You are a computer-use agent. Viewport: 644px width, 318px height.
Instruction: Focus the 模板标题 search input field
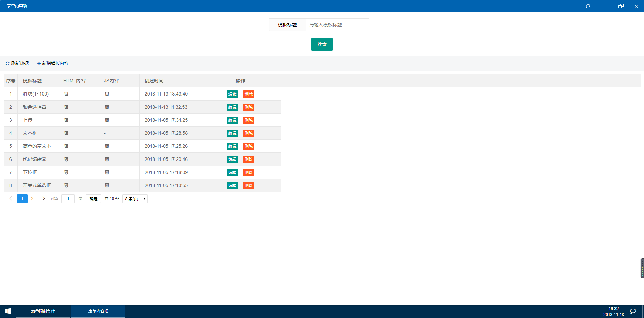pyautogui.click(x=337, y=25)
